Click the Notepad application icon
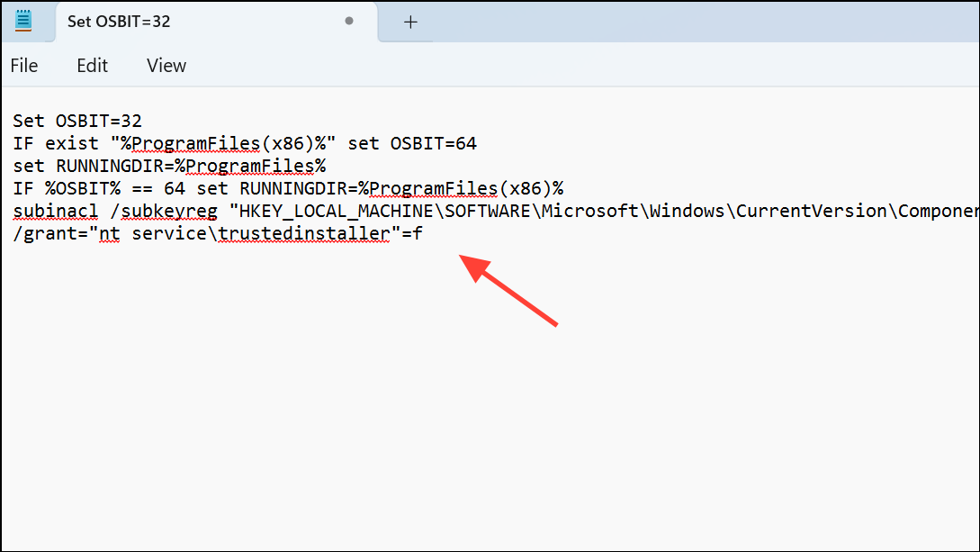 point(22,21)
